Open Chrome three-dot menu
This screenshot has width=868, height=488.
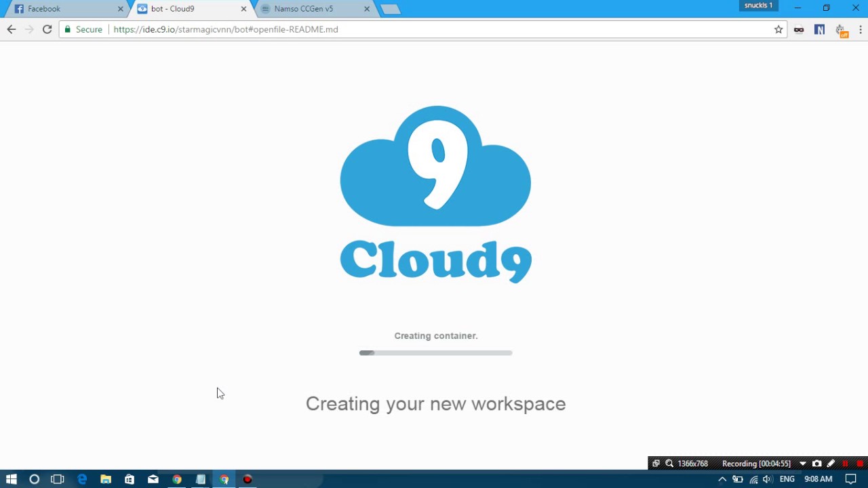click(x=860, y=29)
